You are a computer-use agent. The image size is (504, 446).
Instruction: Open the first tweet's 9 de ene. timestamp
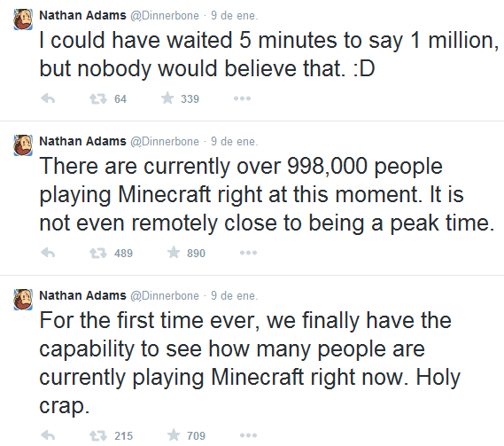235,15
